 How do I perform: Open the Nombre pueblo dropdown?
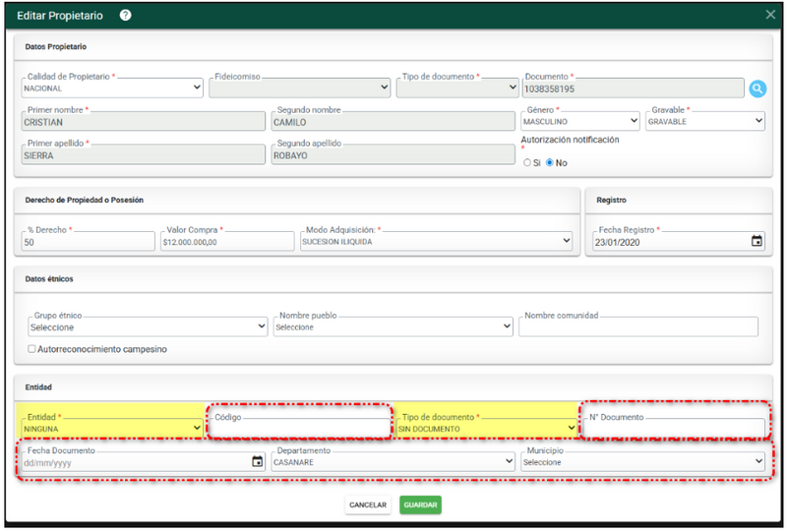393,326
